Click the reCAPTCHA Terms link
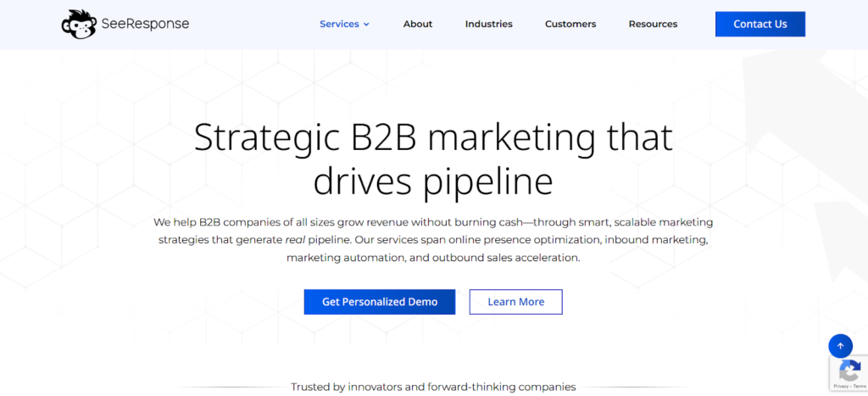The height and width of the screenshot is (396, 868). coord(858,386)
